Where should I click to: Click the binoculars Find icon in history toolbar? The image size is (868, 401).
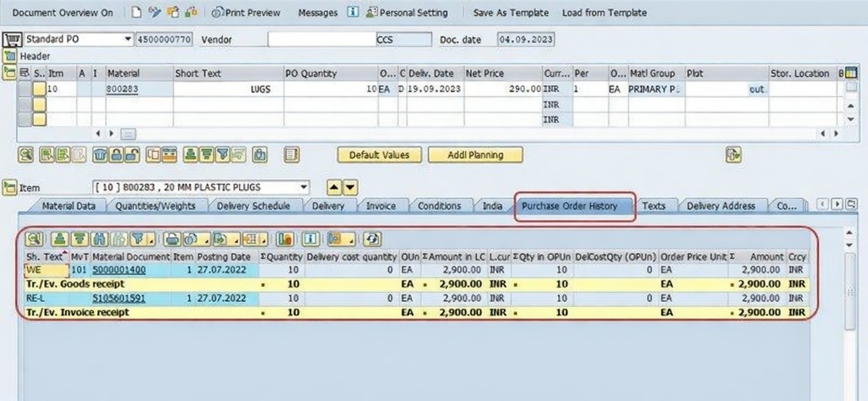click(100, 239)
